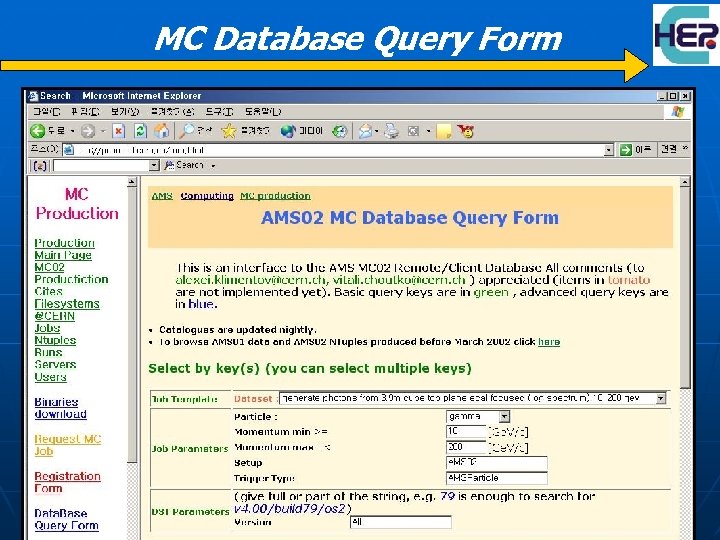This screenshot has height=540, width=720.
Task: Click the Version input field
Action: point(400,522)
